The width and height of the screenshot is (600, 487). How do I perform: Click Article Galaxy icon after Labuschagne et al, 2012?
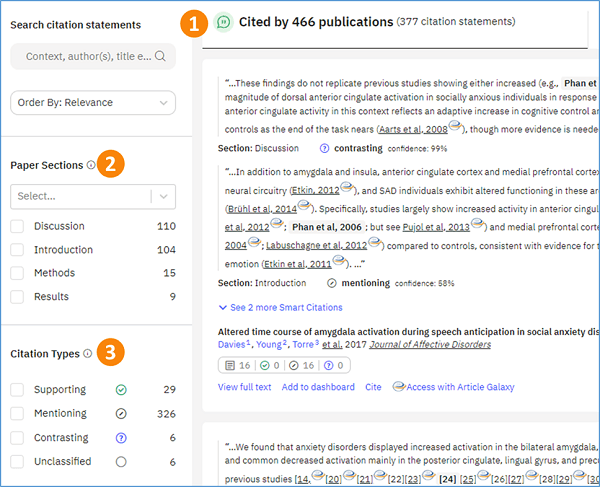pos(375,241)
